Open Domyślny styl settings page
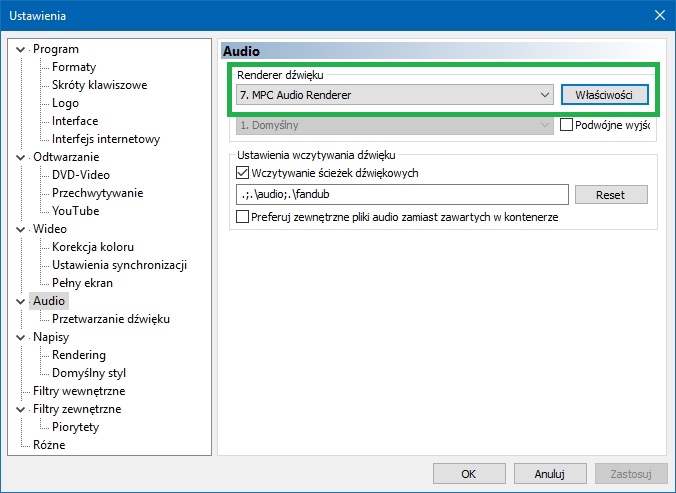 point(89,373)
